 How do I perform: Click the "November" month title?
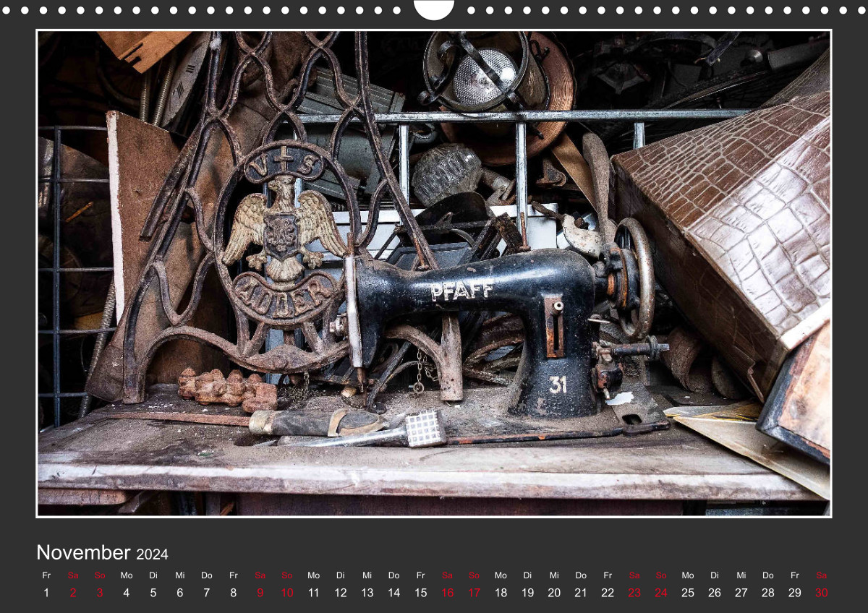[84, 552]
